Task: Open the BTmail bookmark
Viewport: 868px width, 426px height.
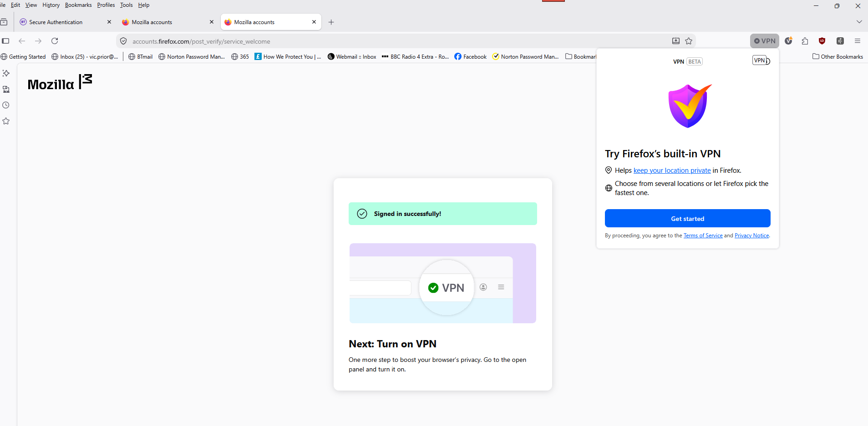Action: point(141,57)
